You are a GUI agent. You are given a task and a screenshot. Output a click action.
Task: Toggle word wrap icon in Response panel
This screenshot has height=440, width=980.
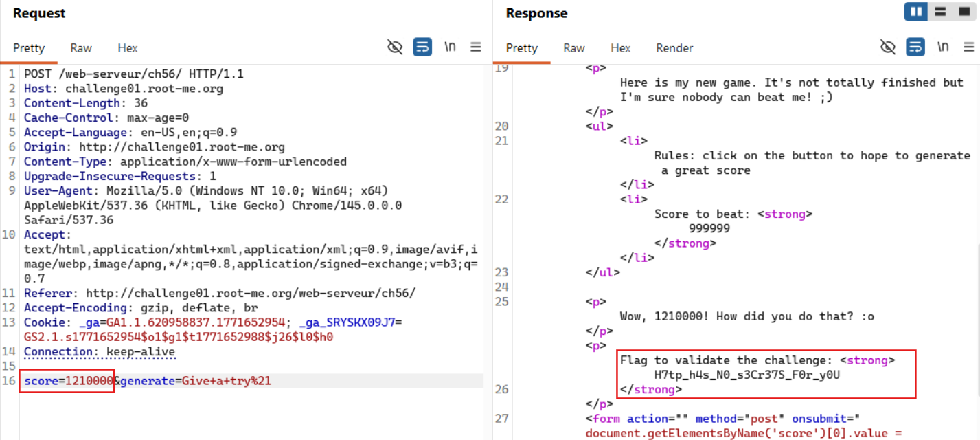point(915,47)
